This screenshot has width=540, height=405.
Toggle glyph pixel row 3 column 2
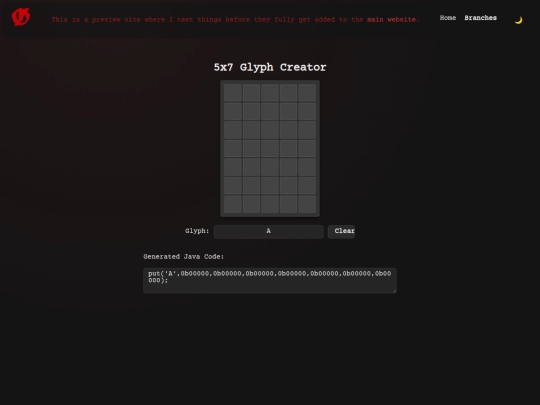[251, 130]
